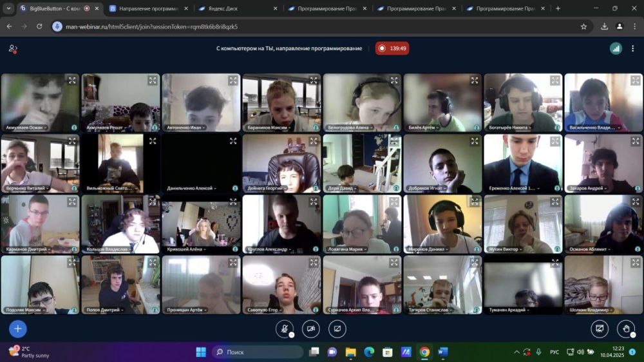Viewport: 644px width, 362px height.
Task: Unmute the microphone
Action: (284, 329)
